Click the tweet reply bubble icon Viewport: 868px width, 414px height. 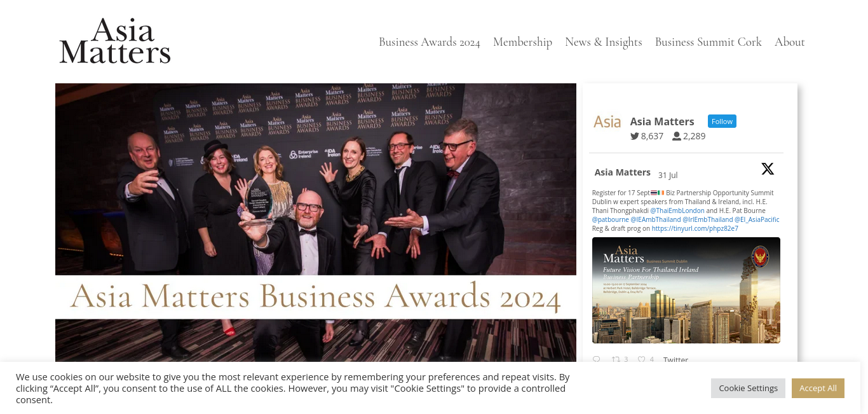(x=596, y=359)
